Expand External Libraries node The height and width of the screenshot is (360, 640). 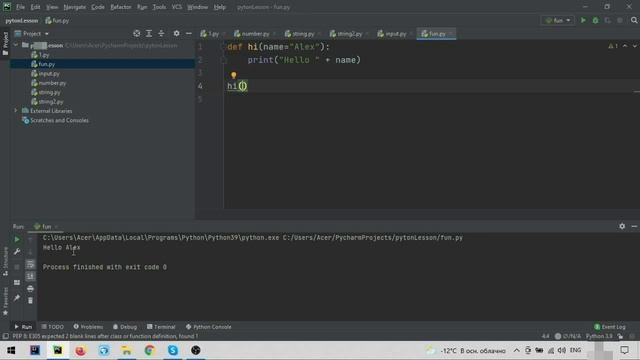coord(16,111)
